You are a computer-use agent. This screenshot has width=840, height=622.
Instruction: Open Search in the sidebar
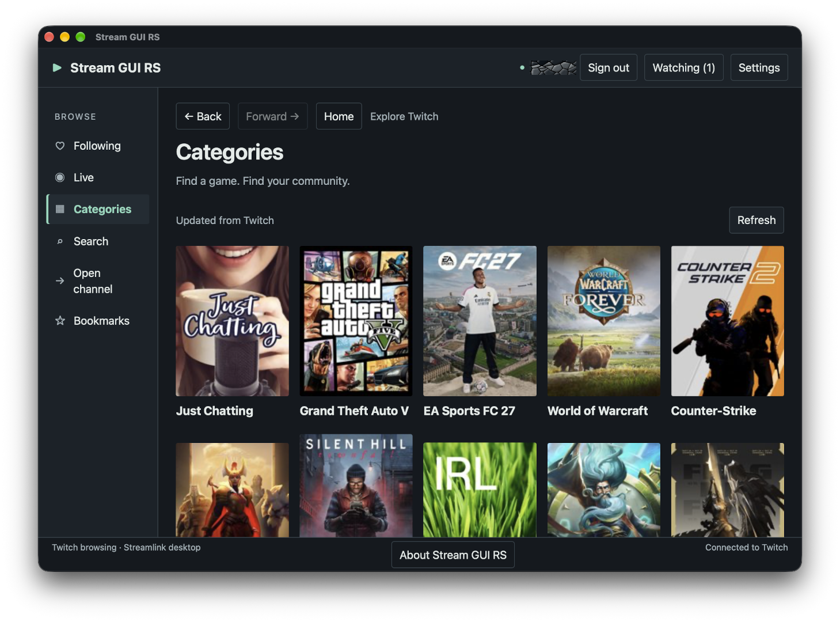click(x=98, y=241)
